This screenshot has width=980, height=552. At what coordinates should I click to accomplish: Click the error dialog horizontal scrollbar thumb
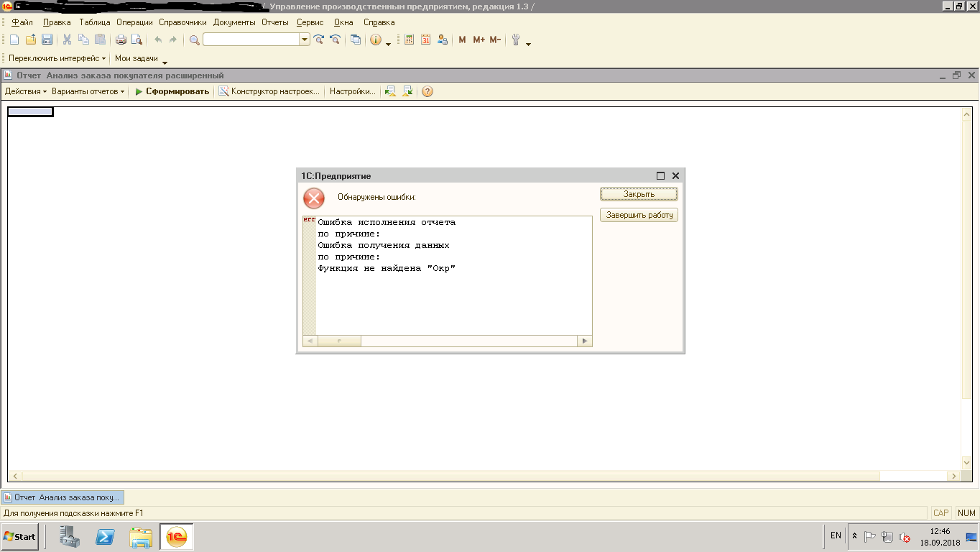pos(339,341)
